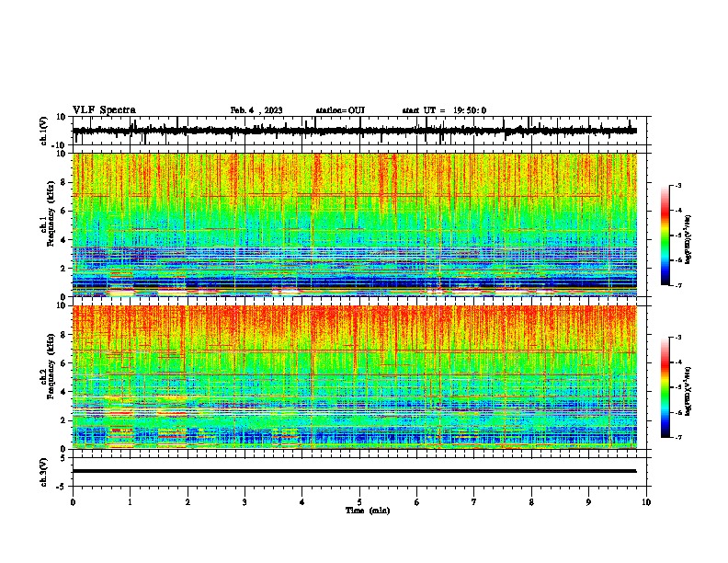
Task: Click the "station=OUI" header label
Action: pyautogui.click(x=340, y=110)
